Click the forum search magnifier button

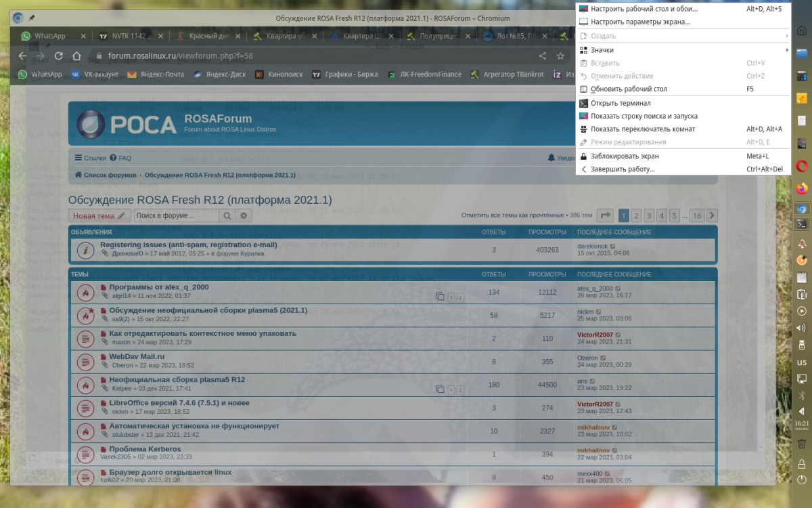pos(227,215)
